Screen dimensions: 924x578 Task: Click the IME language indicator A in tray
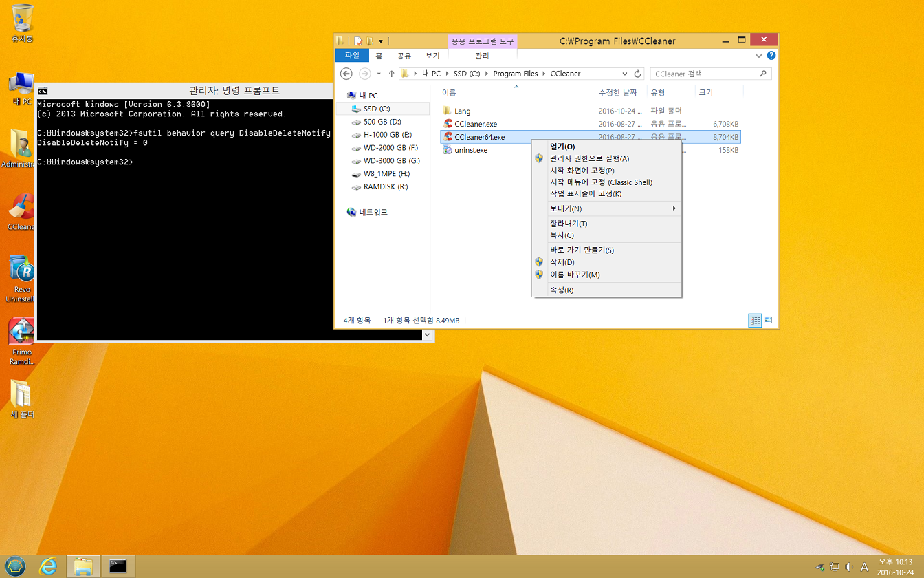[x=865, y=567]
